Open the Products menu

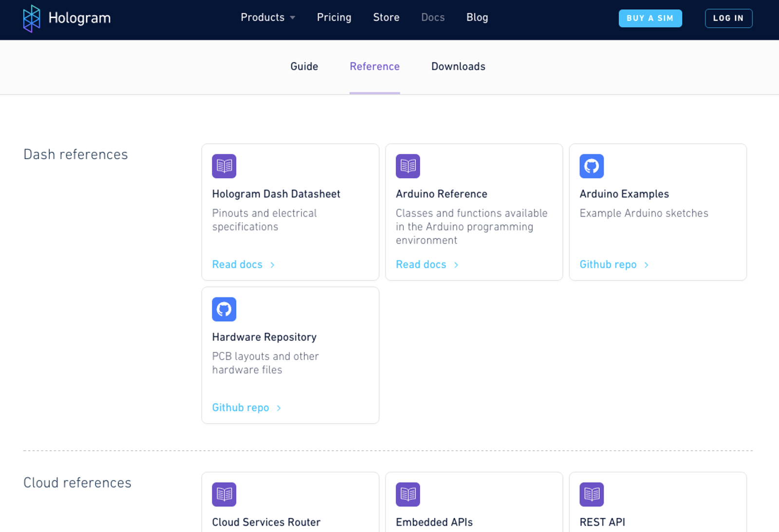268,18
